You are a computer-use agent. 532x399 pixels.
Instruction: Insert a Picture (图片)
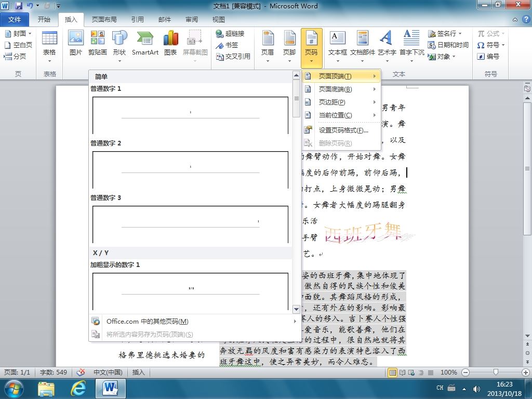click(x=76, y=43)
